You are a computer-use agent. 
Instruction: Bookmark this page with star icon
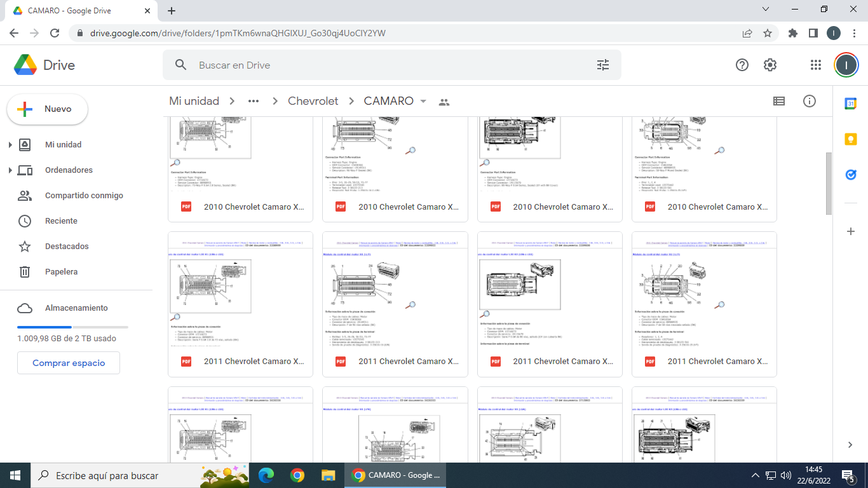click(767, 33)
